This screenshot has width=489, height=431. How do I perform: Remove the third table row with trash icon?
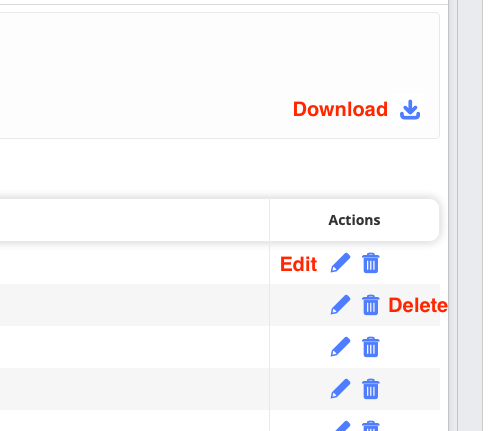coord(371,347)
